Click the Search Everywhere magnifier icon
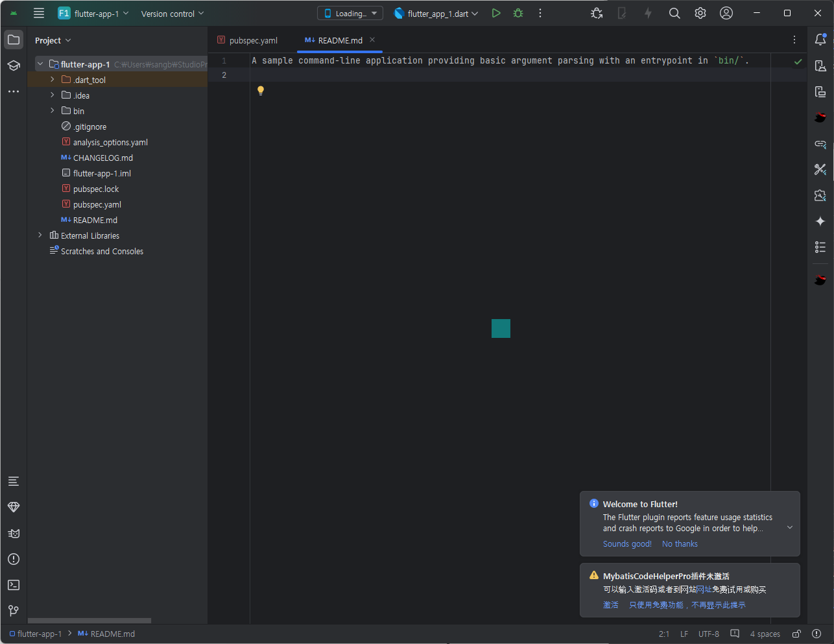834x644 pixels. 674,12
